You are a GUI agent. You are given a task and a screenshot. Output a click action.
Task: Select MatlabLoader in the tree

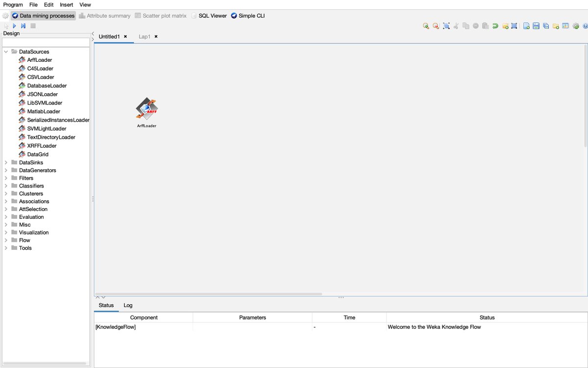[44, 111]
